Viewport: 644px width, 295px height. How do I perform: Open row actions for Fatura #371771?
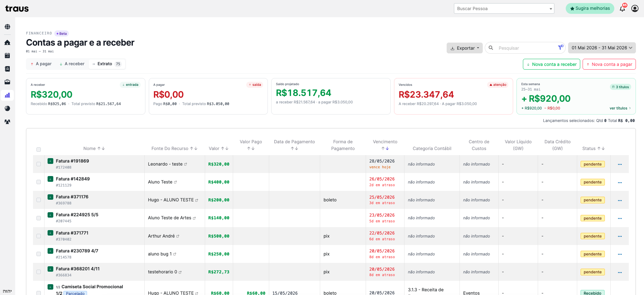(620, 236)
